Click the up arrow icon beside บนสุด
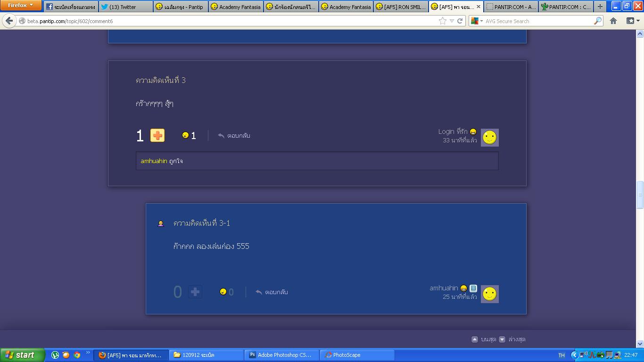The width and height of the screenshot is (644, 362). (475, 339)
